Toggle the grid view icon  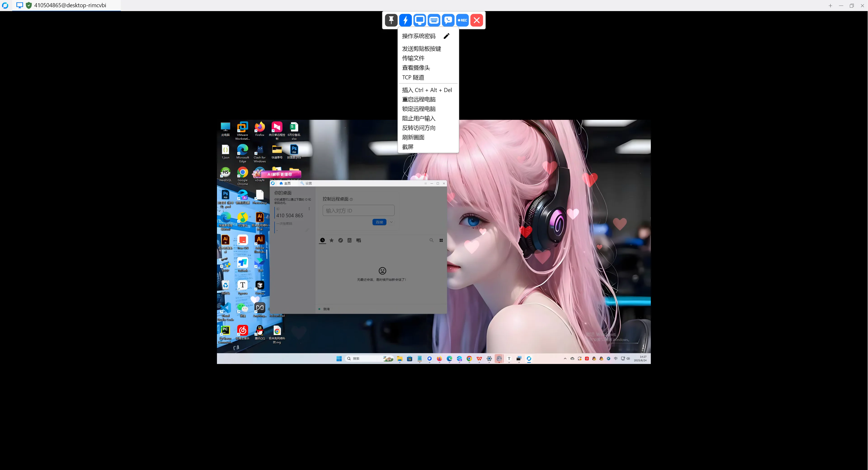(x=441, y=240)
